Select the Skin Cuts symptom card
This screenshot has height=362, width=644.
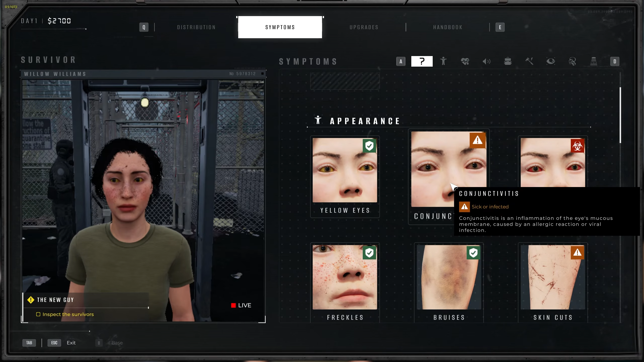[553, 283]
